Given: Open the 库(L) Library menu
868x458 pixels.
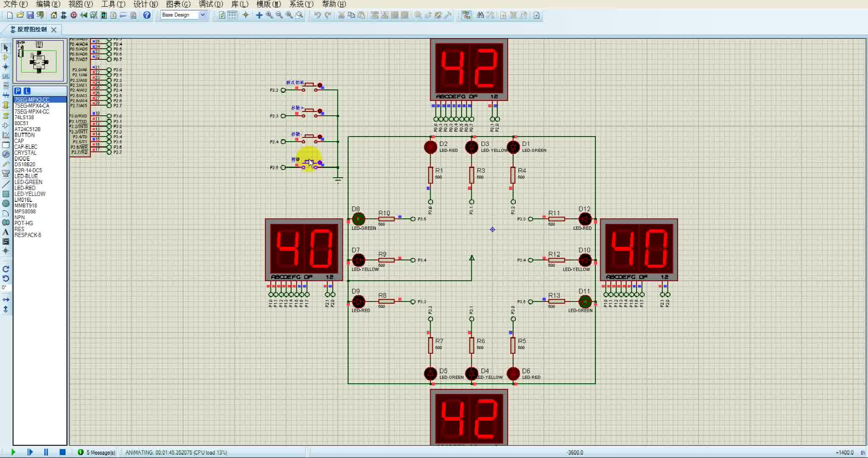Looking at the screenshot, I should (x=240, y=4).
